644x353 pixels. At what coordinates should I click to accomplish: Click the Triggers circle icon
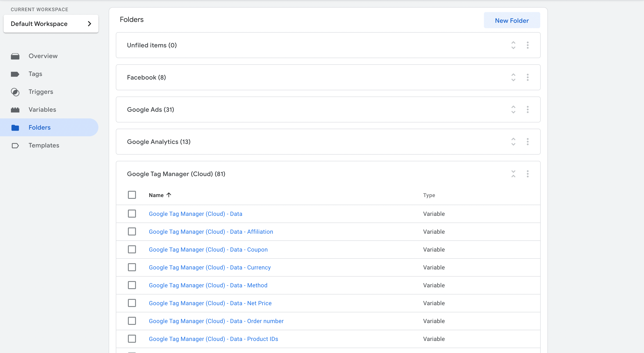(x=15, y=92)
